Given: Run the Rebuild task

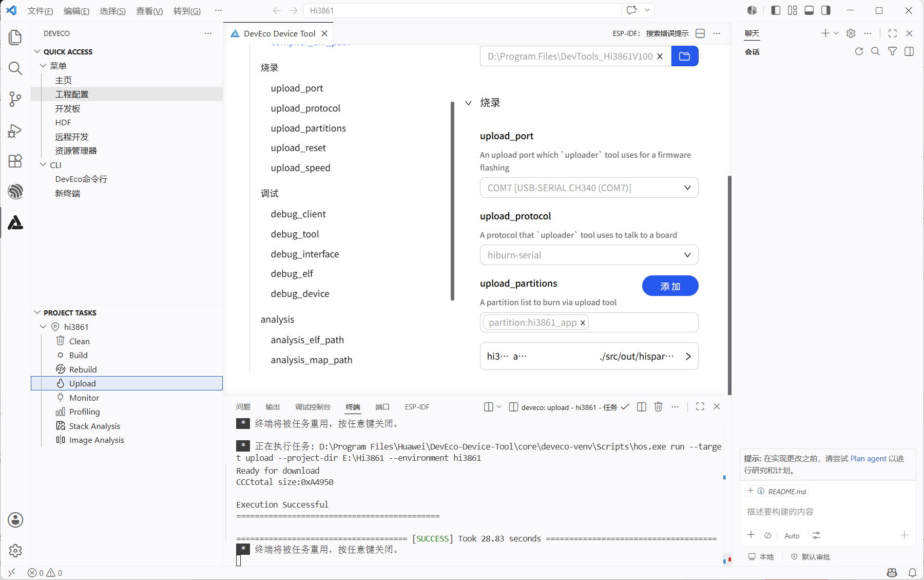Looking at the screenshot, I should [127, 369].
